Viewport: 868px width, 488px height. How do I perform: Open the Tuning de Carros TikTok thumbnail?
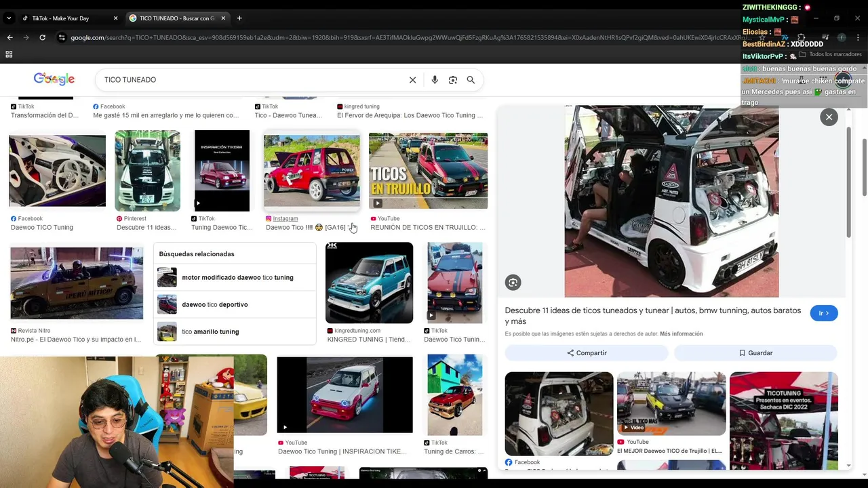click(x=455, y=395)
